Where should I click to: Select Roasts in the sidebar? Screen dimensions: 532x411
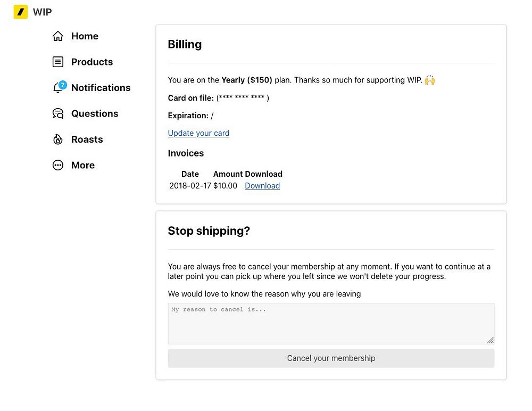point(87,139)
